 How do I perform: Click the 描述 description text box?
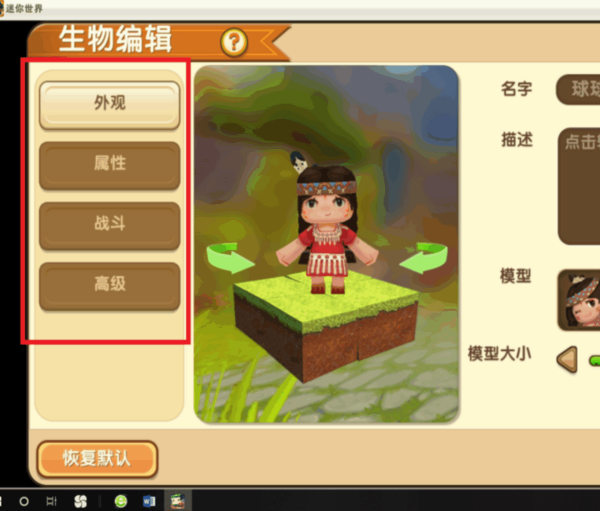coord(579,186)
